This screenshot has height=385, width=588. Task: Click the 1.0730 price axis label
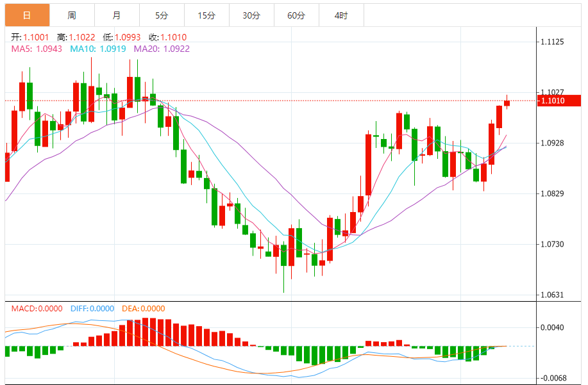pyautogui.click(x=552, y=244)
